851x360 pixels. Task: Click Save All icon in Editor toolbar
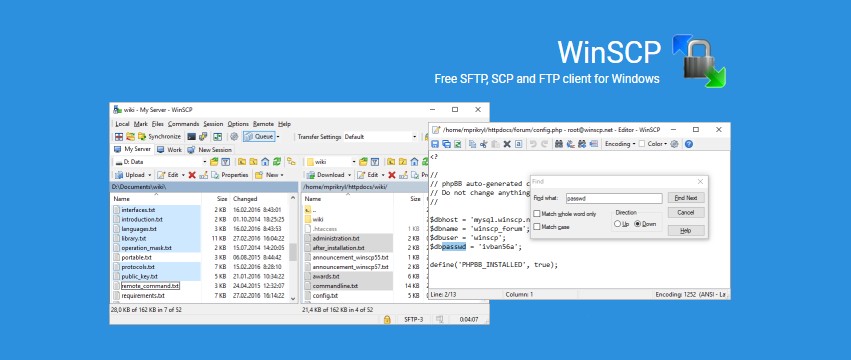click(x=447, y=144)
